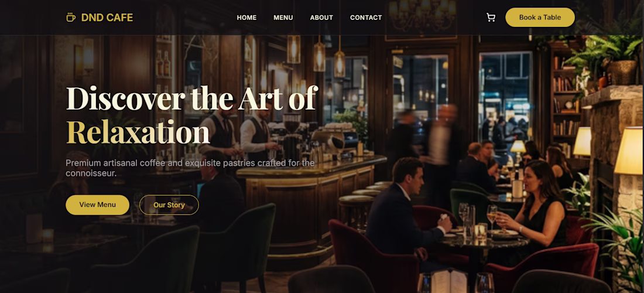The width and height of the screenshot is (644, 293).
Task: Click the View Menu button
Action: click(x=97, y=205)
